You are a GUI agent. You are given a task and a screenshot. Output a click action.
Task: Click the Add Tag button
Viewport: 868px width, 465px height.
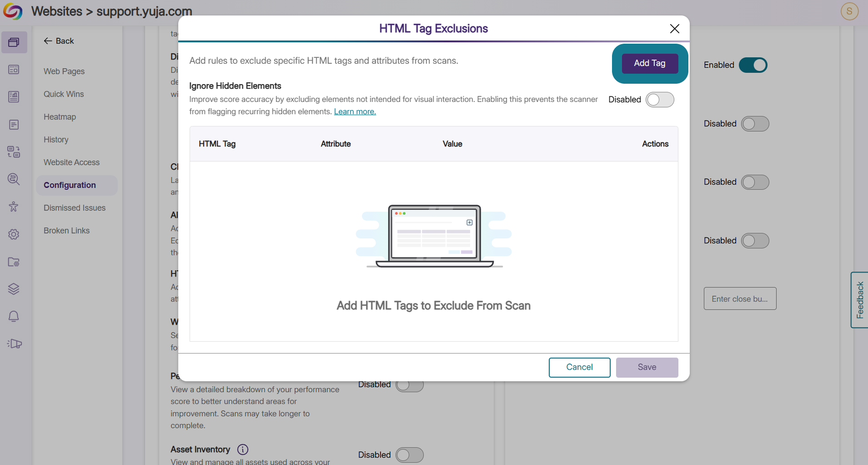pyautogui.click(x=650, y=63)
